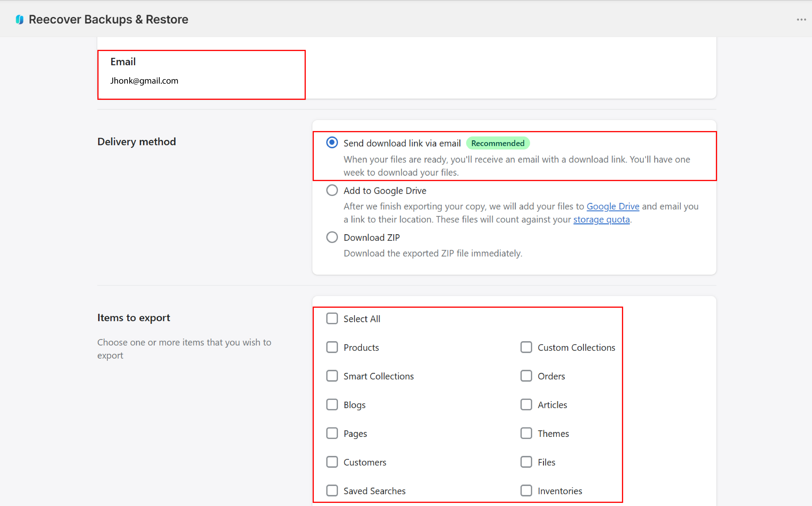Enable the Custom Collections checkbox
This screenshot has height=506, width=812.
pos(526,347)
